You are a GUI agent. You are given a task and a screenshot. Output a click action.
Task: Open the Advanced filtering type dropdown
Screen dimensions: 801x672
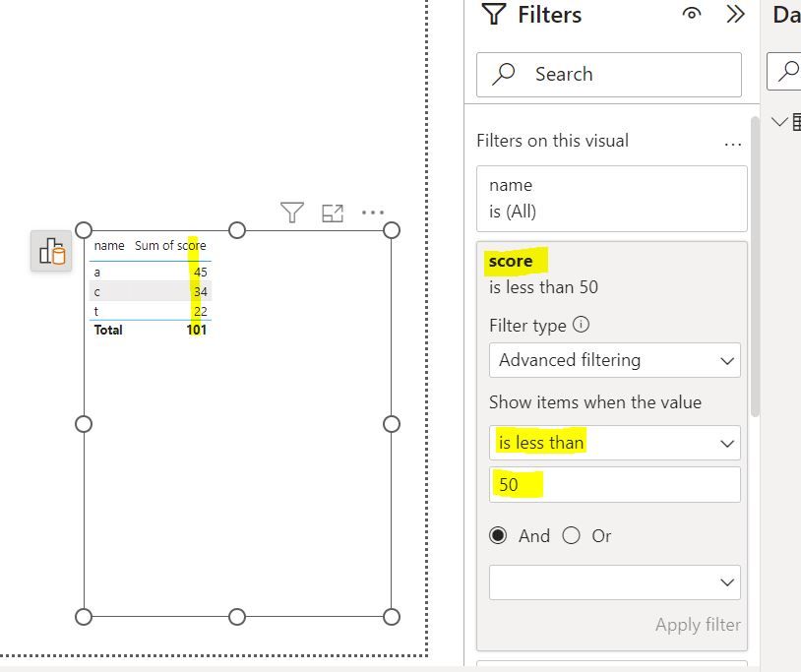click(x=615, y=360)
